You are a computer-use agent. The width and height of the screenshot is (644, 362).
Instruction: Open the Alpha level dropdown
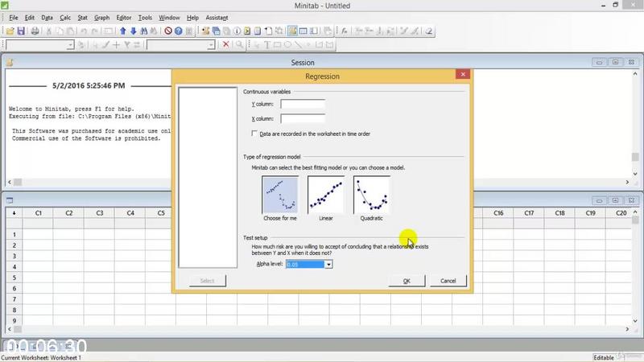[328, 265]
